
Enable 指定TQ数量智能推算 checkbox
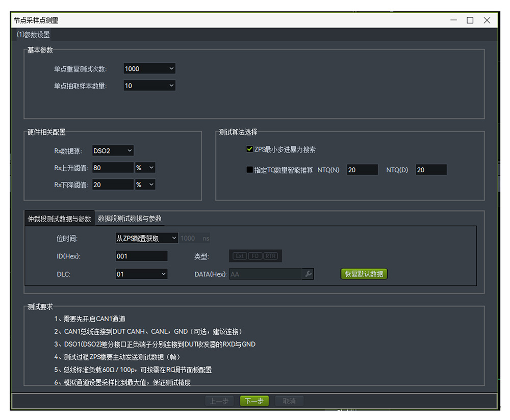point(249,170)
